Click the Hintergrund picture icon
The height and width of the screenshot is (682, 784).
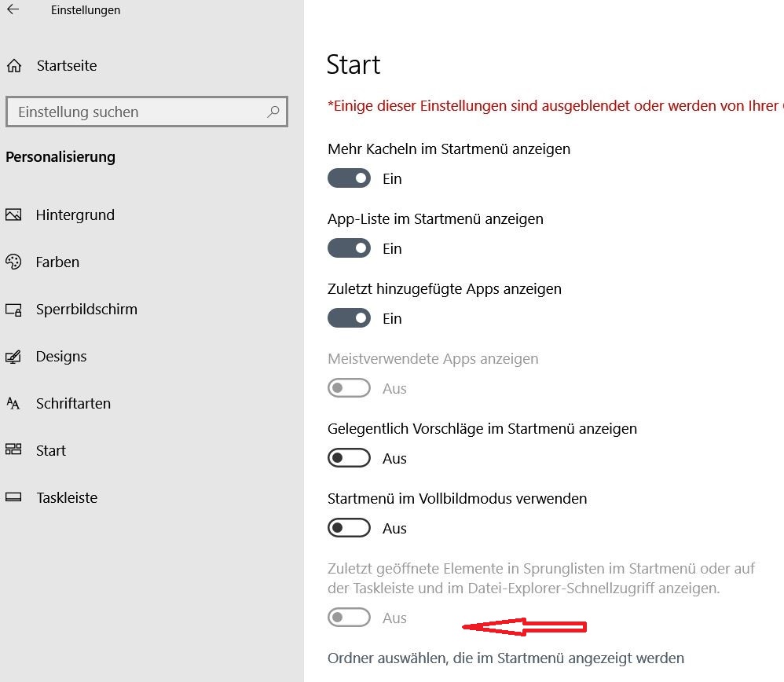[13, 214]
